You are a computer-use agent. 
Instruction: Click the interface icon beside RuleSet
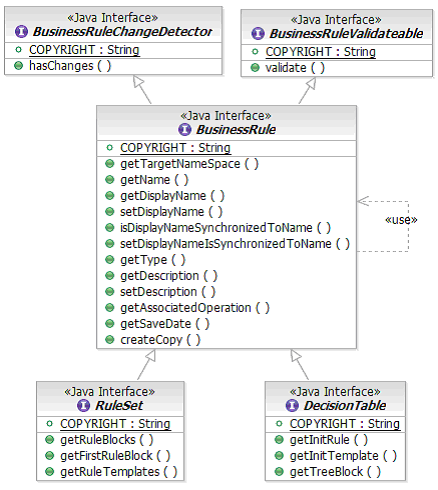[83, 405]
